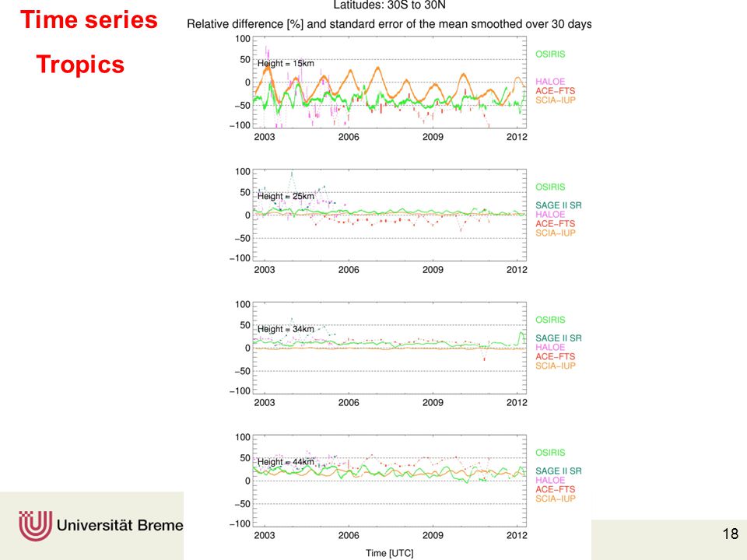This screenshot has height=560, width=747.
Task: Click the 2003 tick under 15km plot
Action: (x=265, y=137)
